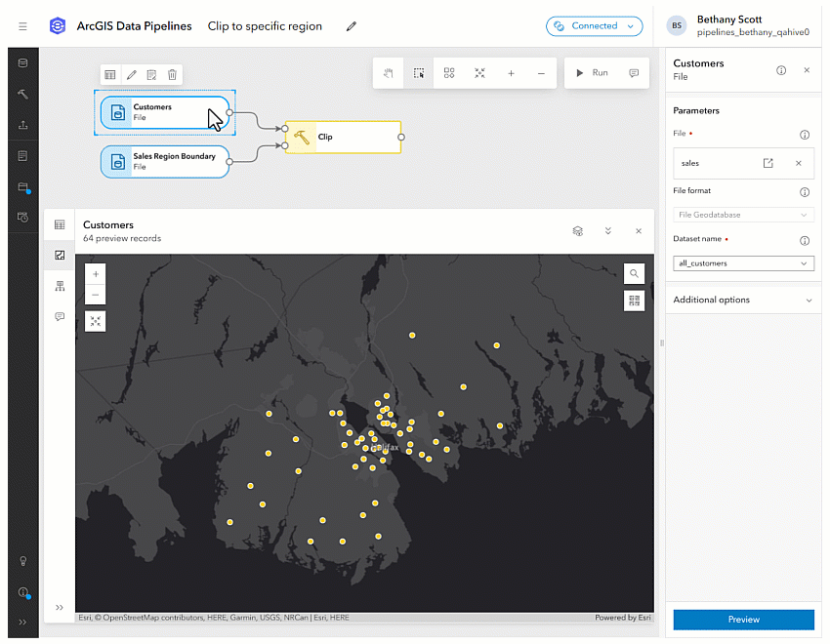
Task: Open the Tools panel in the left sidebar
Action: (x=23, y=95)
